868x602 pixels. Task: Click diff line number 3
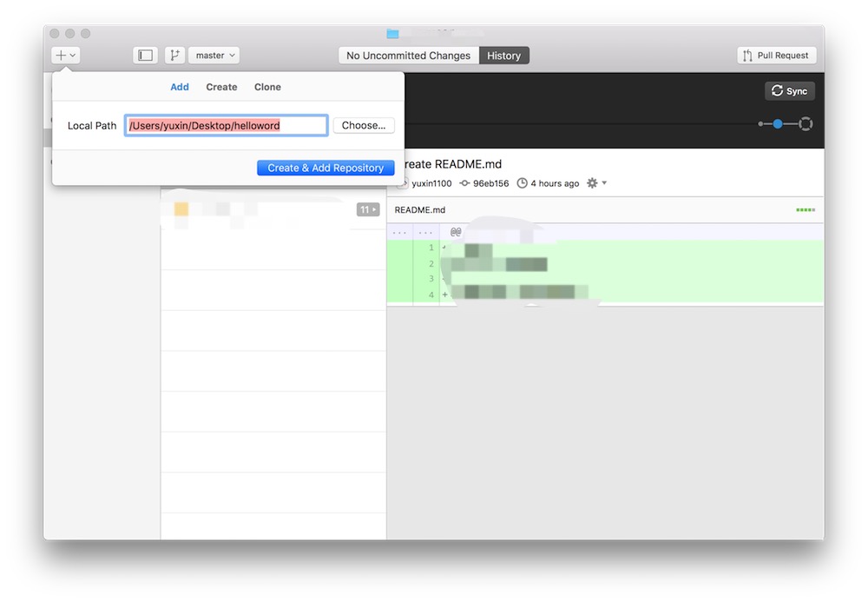pyautogui.click(x=431, y=279)
